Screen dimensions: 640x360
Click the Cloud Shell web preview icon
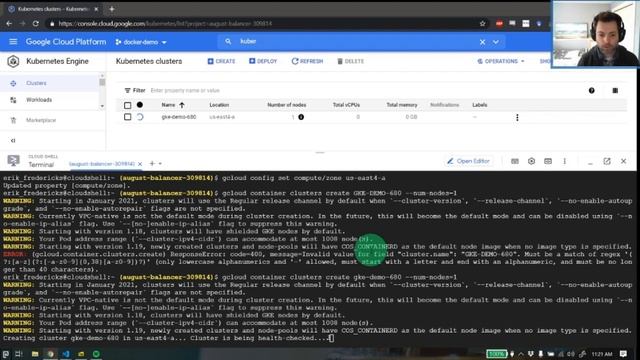(548, 161)
